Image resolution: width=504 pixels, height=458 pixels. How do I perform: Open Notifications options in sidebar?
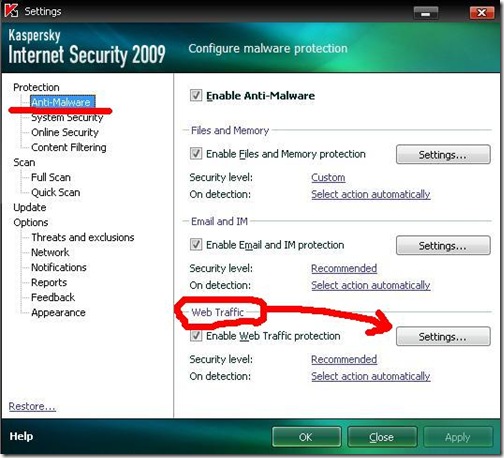pyautogui.click(x=59, y=267)
